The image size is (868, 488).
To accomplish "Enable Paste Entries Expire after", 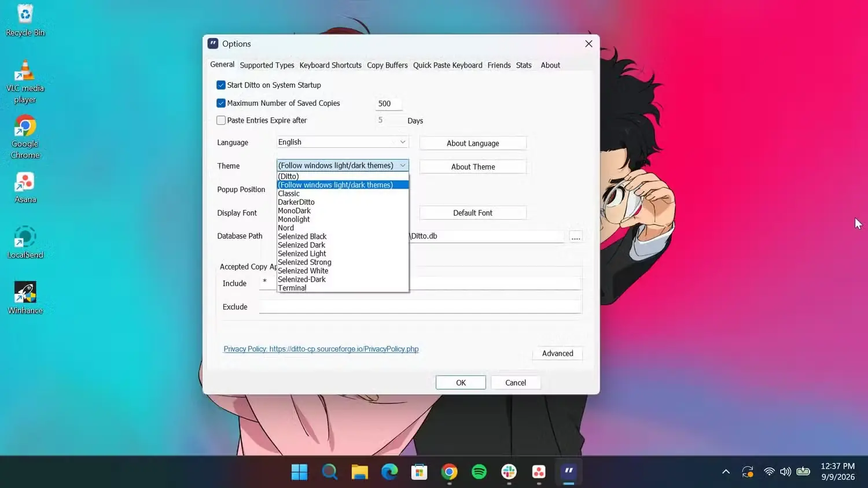I will 221,120.
